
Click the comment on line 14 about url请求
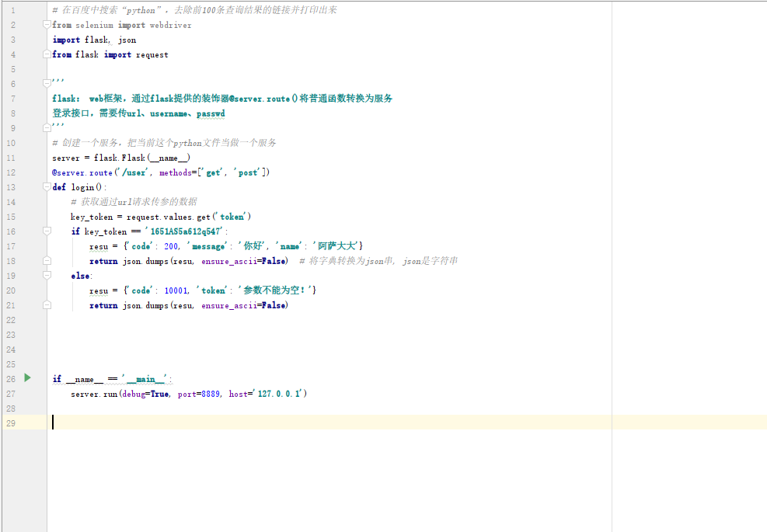click(134, 202)
